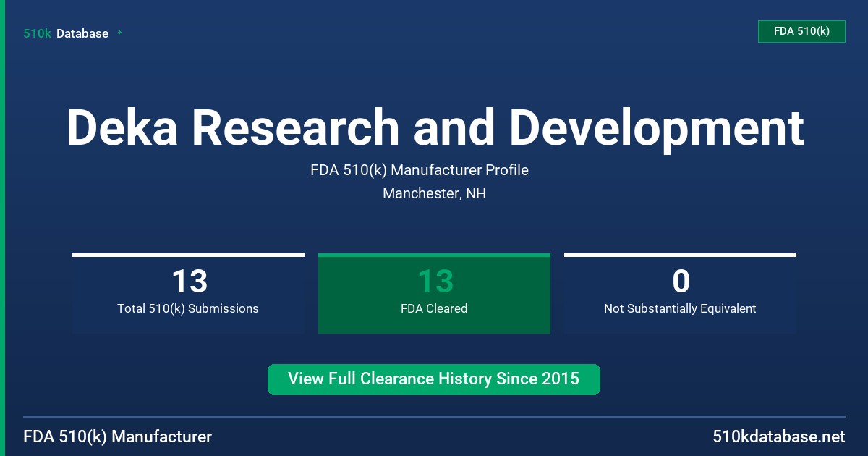Viewport: 868px width, 456px height.
Task: Open the Total 510(k) Submissions card
Action: point(188,293)
